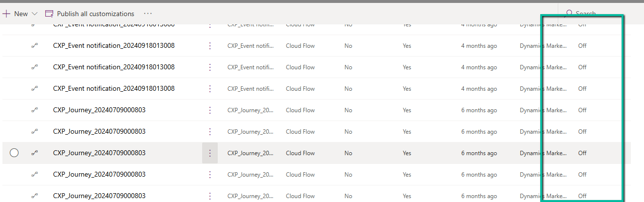Image resolution: width=644 pixels, height=202 pixels.
Task: Click the Off status in the highlighted row
Action: point(582,153)
